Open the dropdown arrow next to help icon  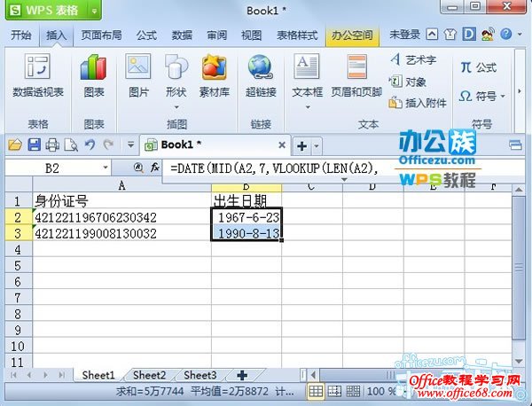point(520,35)
